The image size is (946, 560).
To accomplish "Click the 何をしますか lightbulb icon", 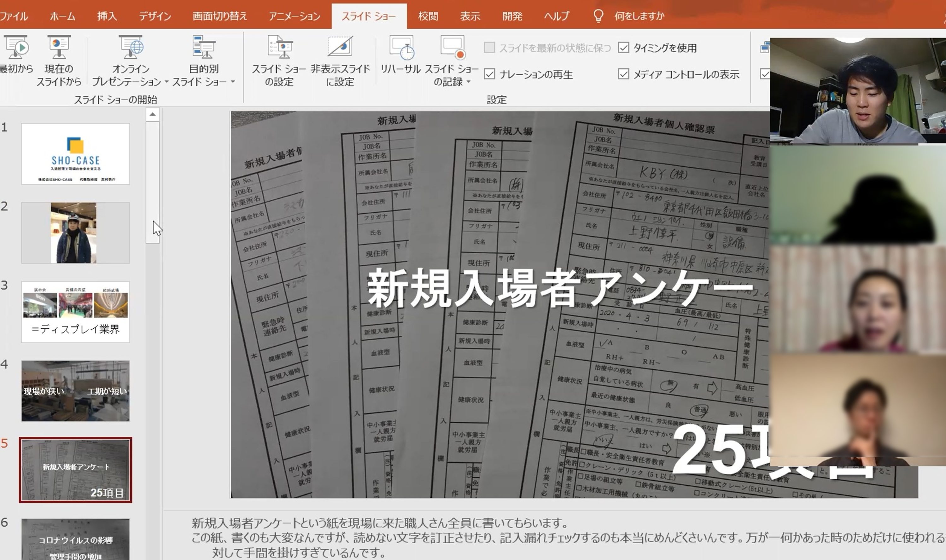I will [598, 16].
